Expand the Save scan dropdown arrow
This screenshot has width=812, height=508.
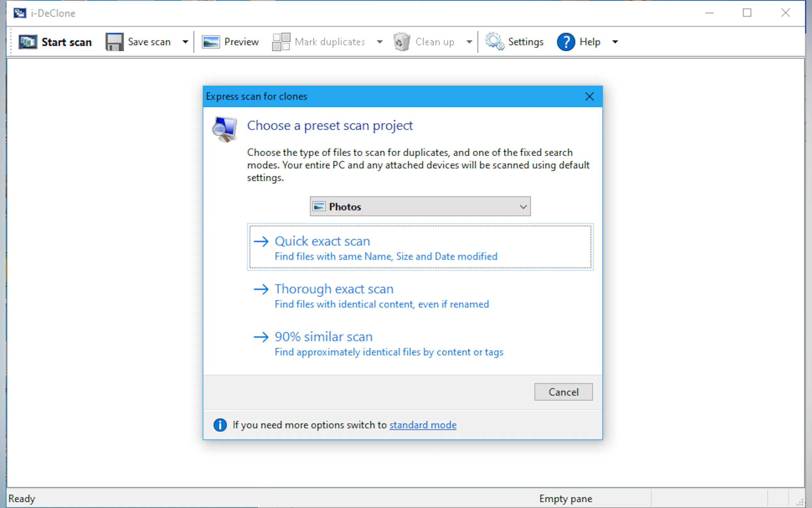click(x=185, y=42)
